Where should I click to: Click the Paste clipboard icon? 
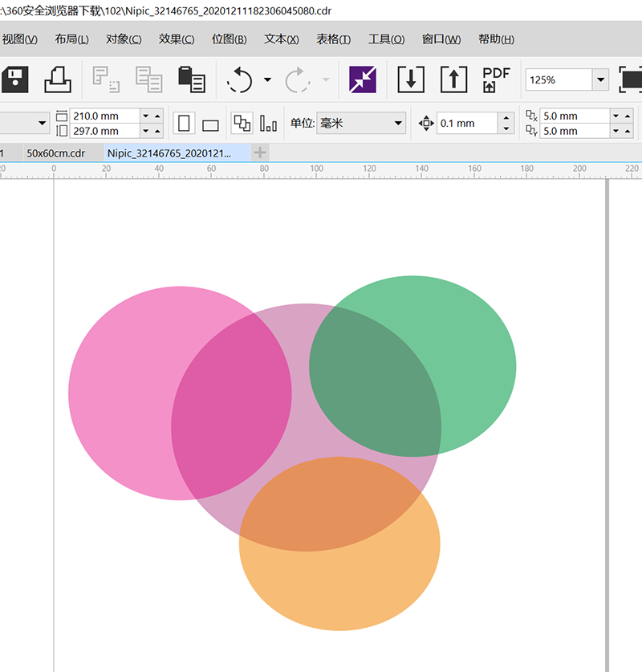point(191,79)
